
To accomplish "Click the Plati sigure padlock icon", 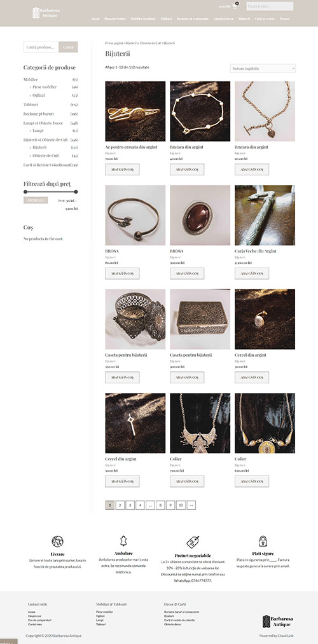I will [x=263, y=541].
